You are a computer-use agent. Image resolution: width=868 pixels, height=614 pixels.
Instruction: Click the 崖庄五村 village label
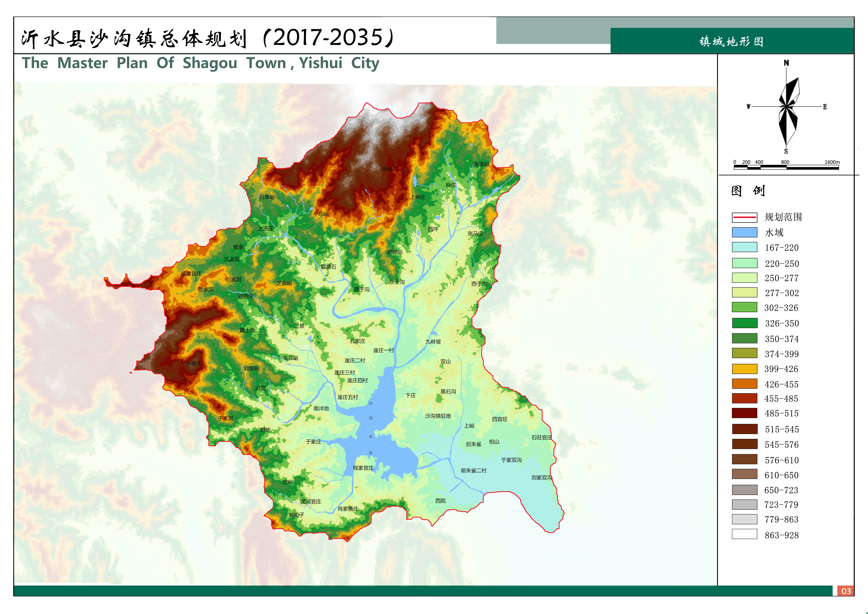[x=348, y=397]
